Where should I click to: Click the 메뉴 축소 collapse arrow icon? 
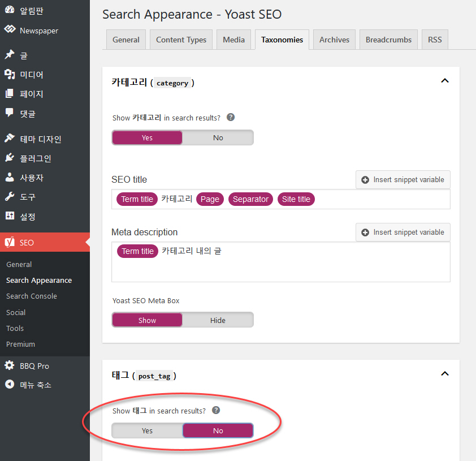[x=10, y=384]
